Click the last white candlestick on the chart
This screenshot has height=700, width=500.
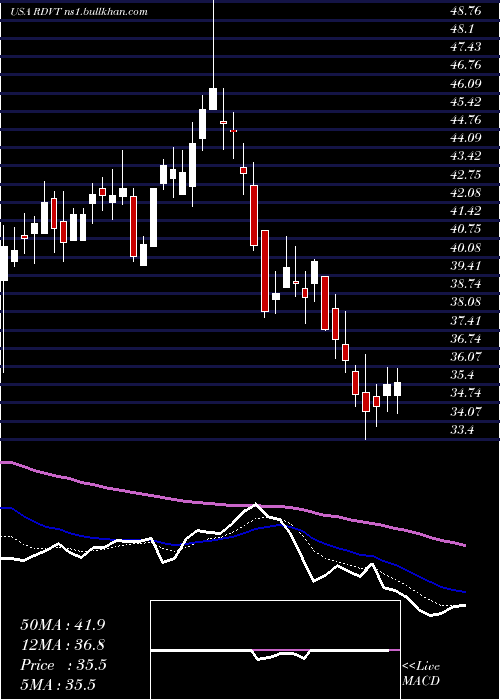pyautogui.click(x=397, y=389)
